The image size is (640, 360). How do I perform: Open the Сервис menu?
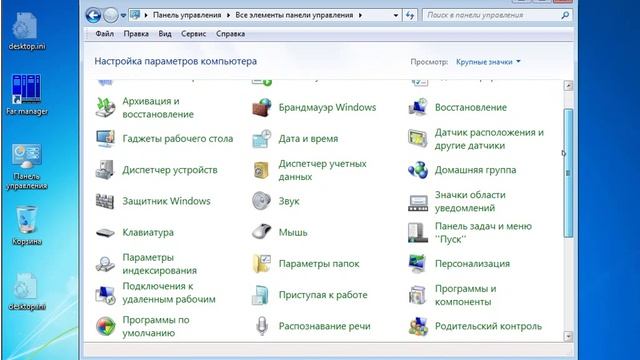click(193, 34)
